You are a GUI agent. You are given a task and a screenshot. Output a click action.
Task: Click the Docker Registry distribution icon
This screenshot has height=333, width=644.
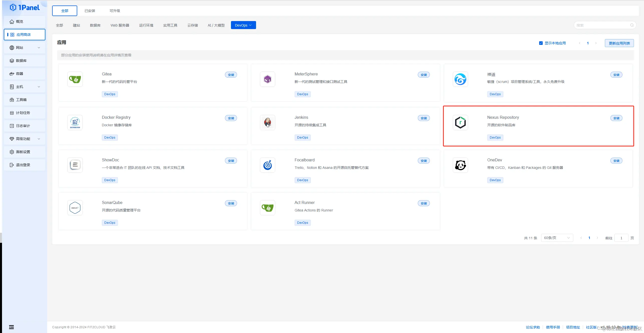tap(75, 123)
